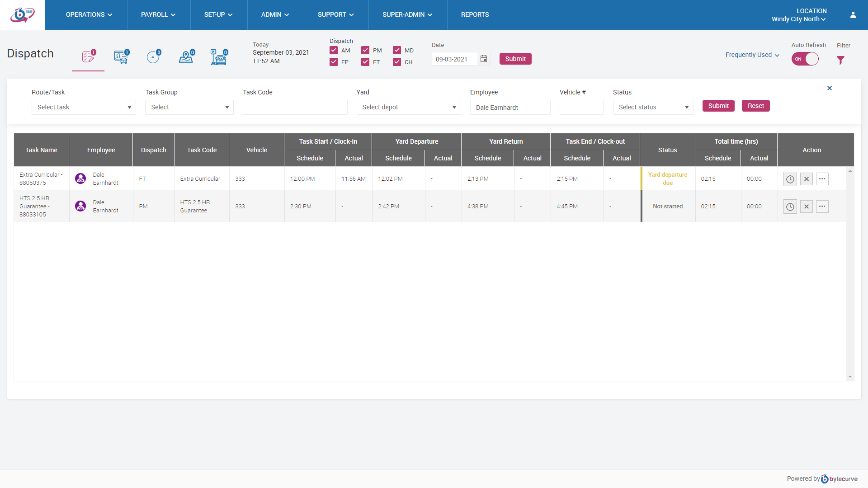
Task: Click the funnel Filter icon
Action: click(x=840, y=60)
